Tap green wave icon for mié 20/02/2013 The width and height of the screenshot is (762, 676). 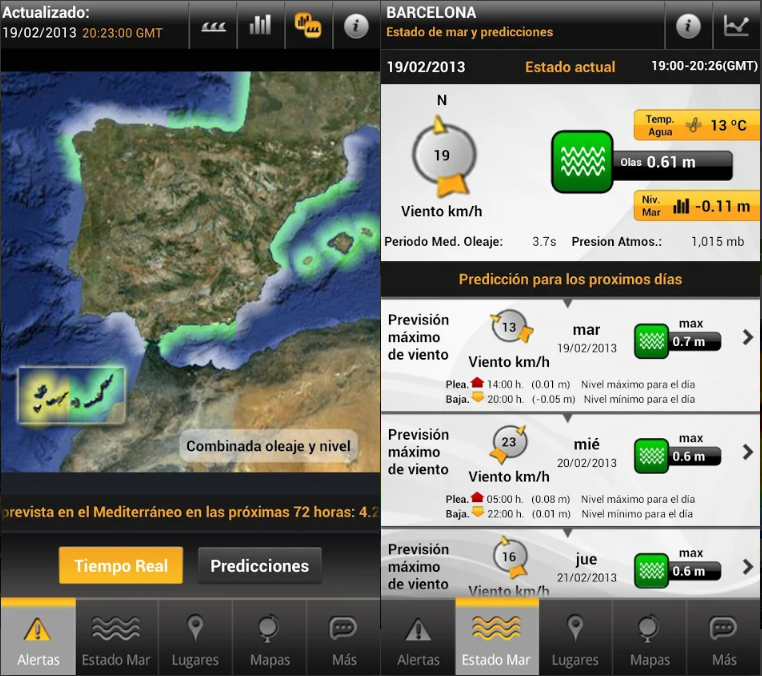652,456
